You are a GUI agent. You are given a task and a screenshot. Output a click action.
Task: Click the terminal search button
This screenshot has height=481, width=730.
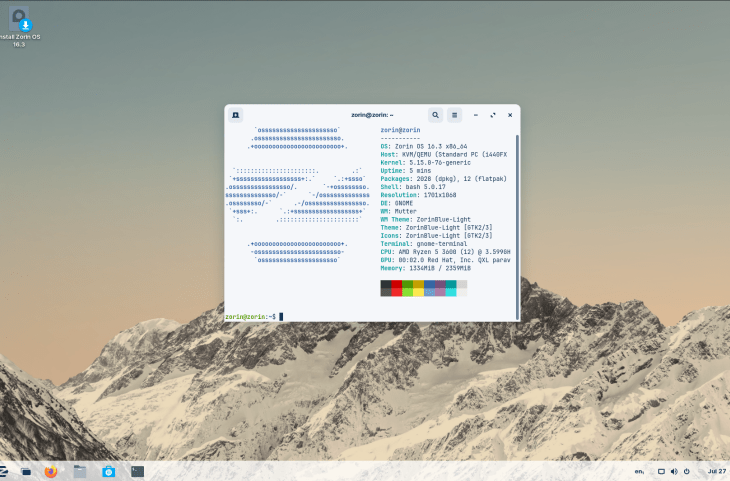tap(435, 115)
